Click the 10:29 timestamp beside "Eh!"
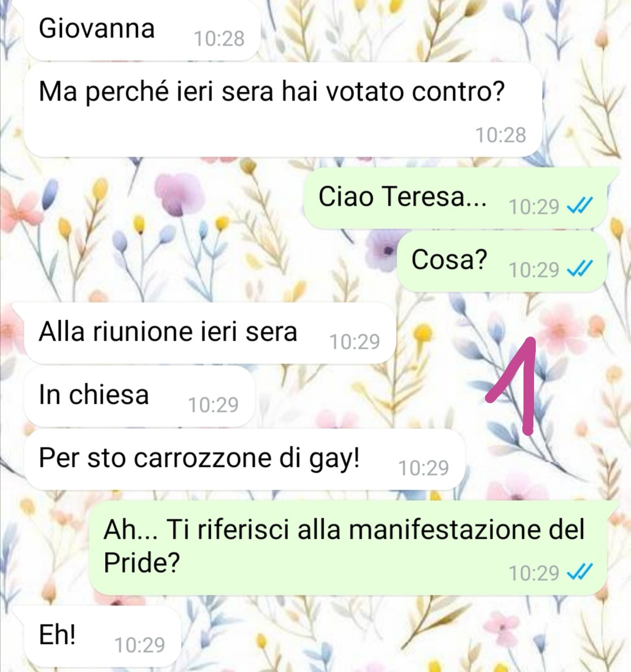 (140, 644)
